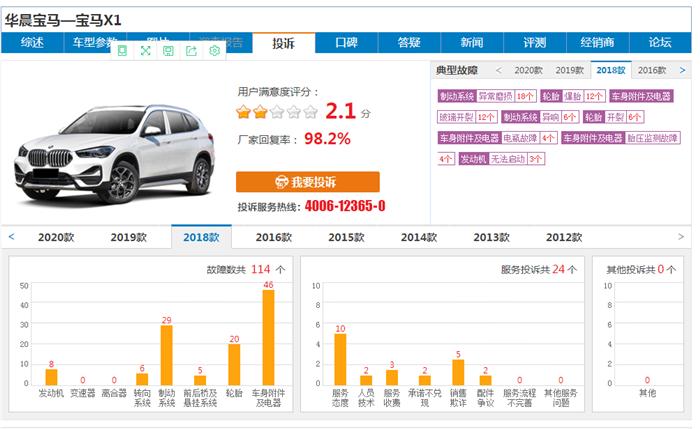Click the 车身附件及电器 bar showing 46
700x429 pixels.
[x=268, y=337]
